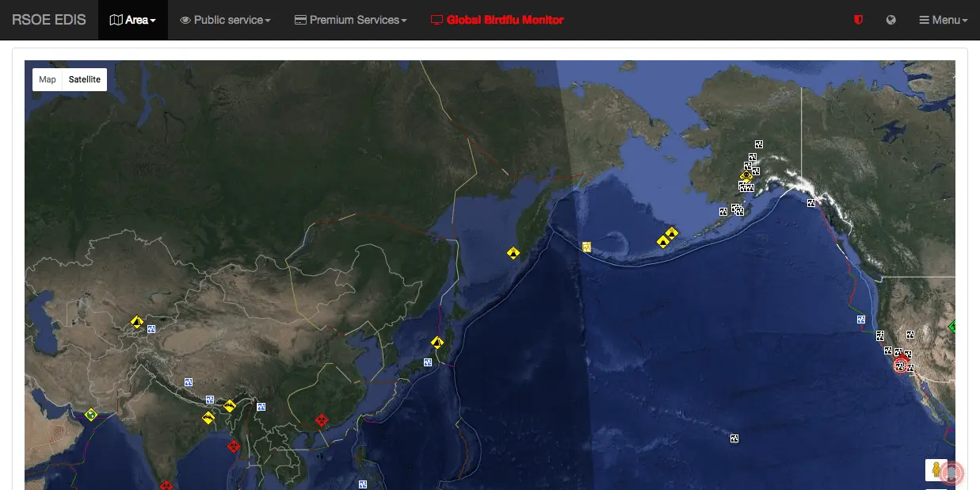Expand the Premium Services dropdown
The width and height of the screenshot is (980, 490).
point(350,20)
